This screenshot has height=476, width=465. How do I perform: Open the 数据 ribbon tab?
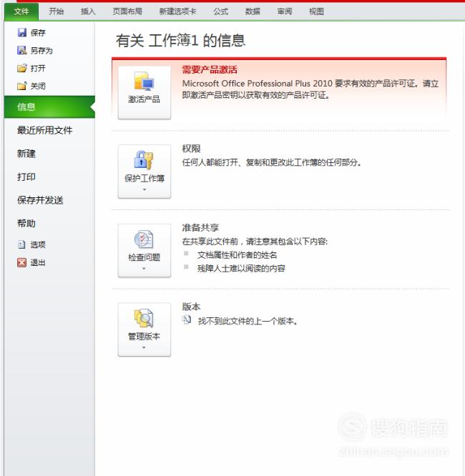[x=253, y=11]
